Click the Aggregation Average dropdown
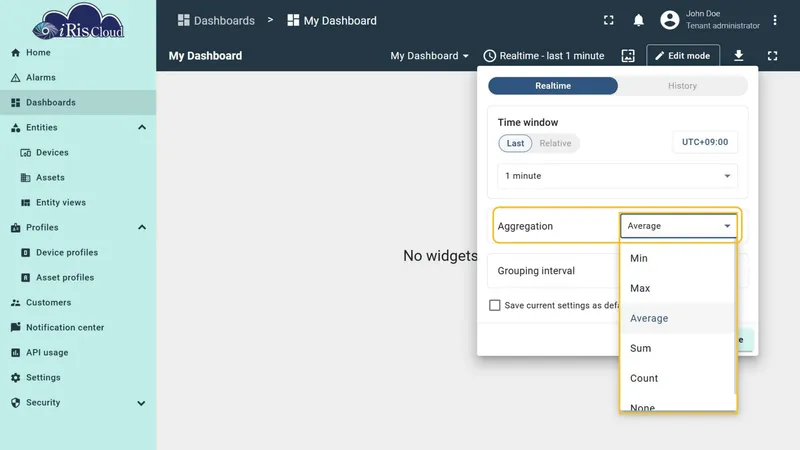The height and width of the screenshot is (450, 800). coord(679,226)
